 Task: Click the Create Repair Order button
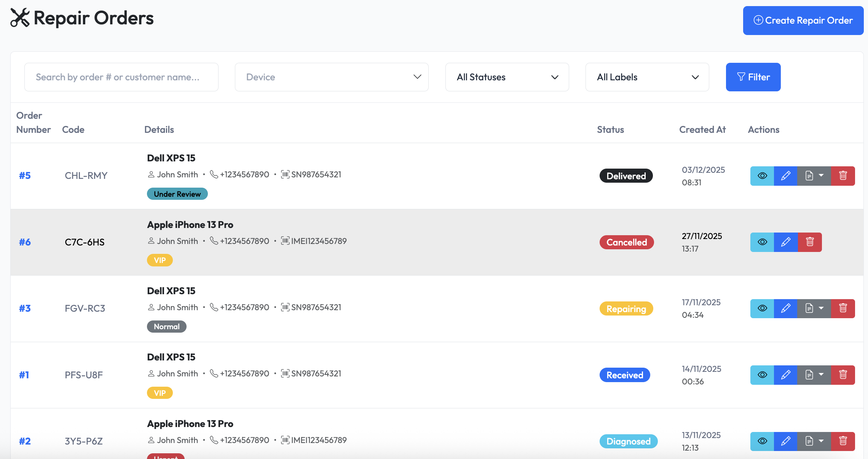point(803,21)
